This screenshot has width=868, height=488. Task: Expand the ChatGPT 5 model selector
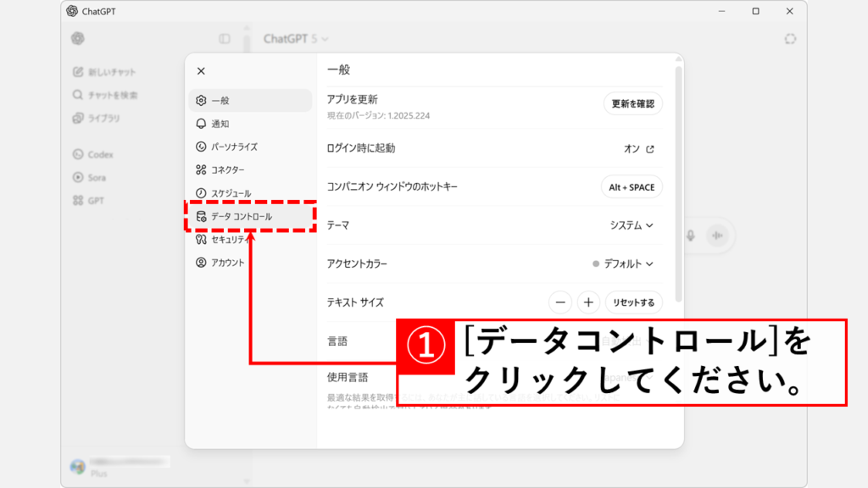pyautogui.click(x=296, y=39)
